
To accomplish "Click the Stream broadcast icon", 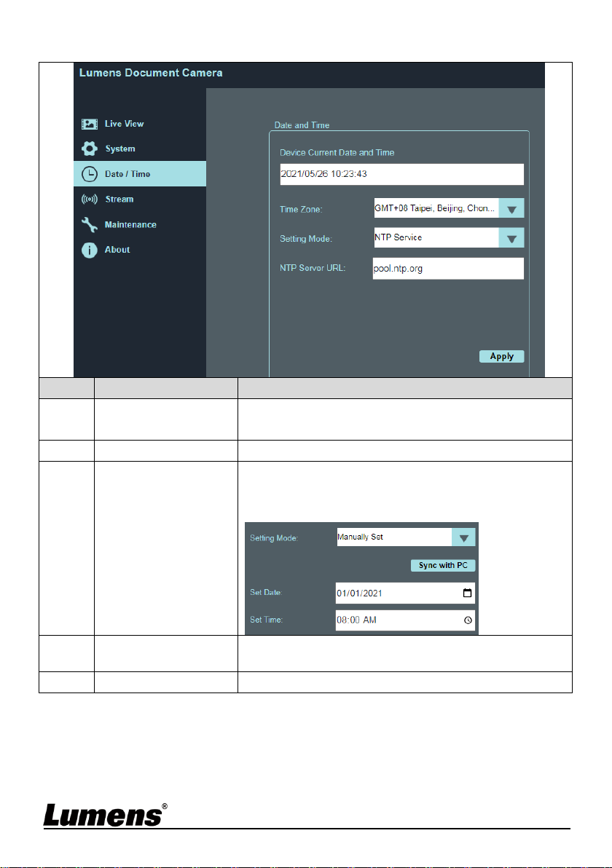I will 89,199.
